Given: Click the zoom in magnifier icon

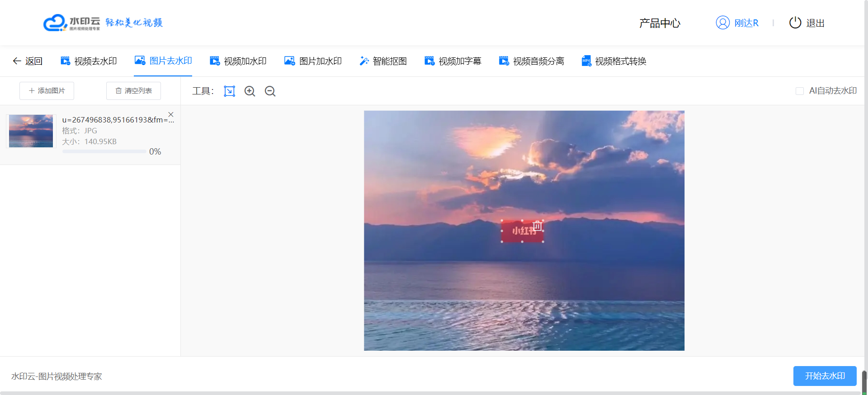Looking at the screenshot, I should (x=250, y=91).
